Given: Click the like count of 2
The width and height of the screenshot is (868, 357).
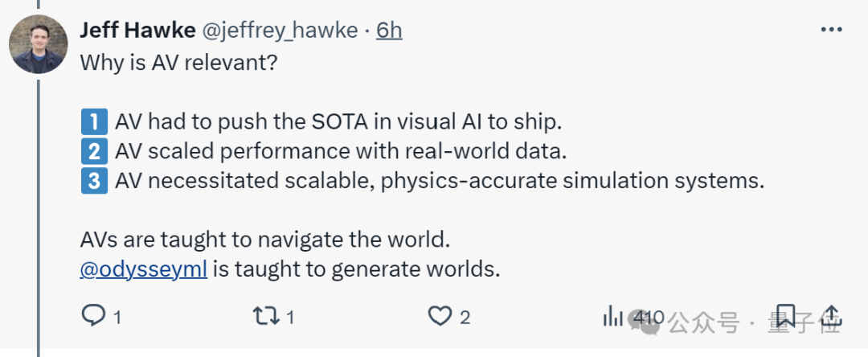Looking at the screenshot, I should [465, 317].
